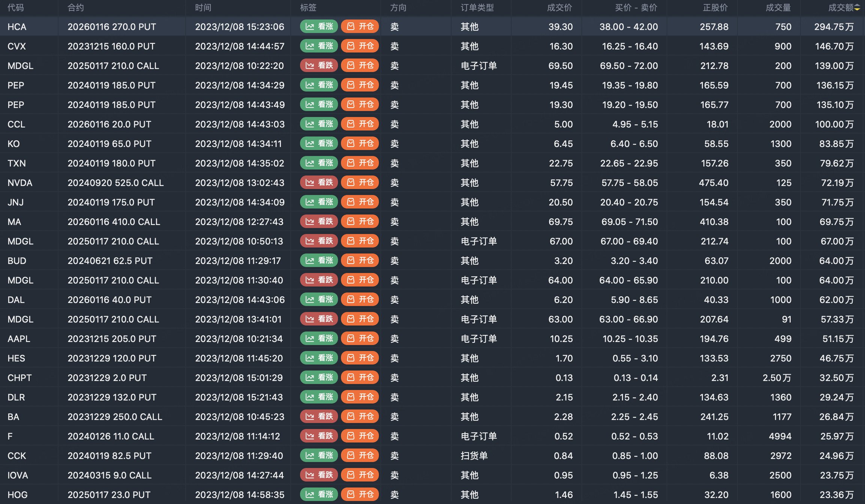Click the 时间 column header
The width and height of the screenshot is (865, 504).
pos(203,8)
